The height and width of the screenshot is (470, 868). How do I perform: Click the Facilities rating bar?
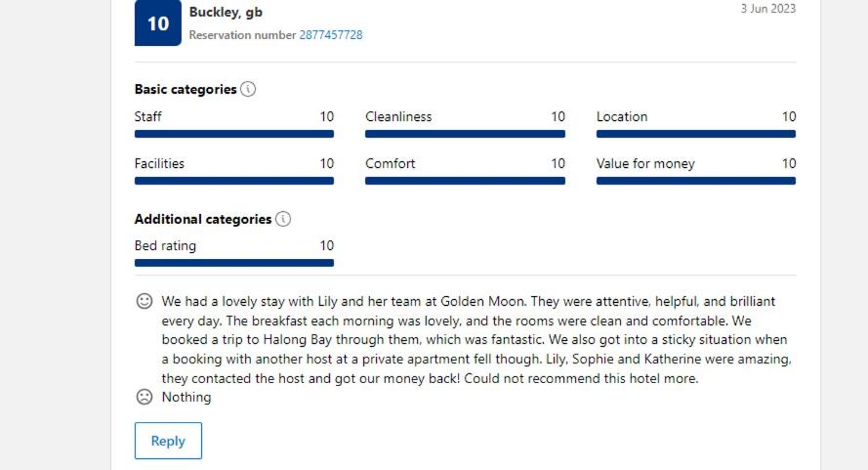click(234, 181)
